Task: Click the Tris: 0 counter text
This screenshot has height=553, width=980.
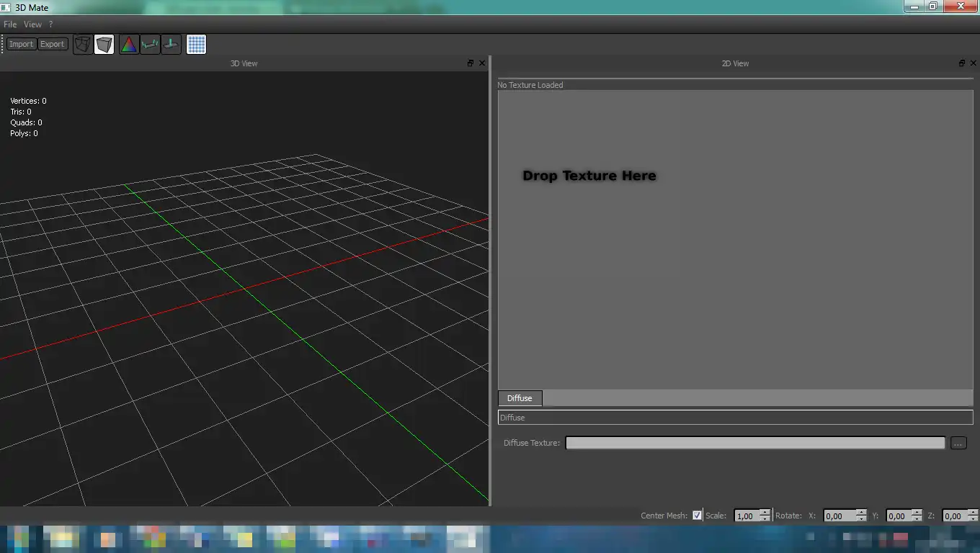Action: click(x=21, y=112)
